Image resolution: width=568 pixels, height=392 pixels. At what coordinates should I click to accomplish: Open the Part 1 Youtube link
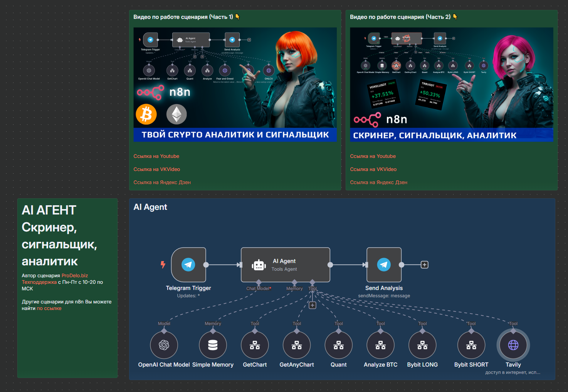(156, 156)
